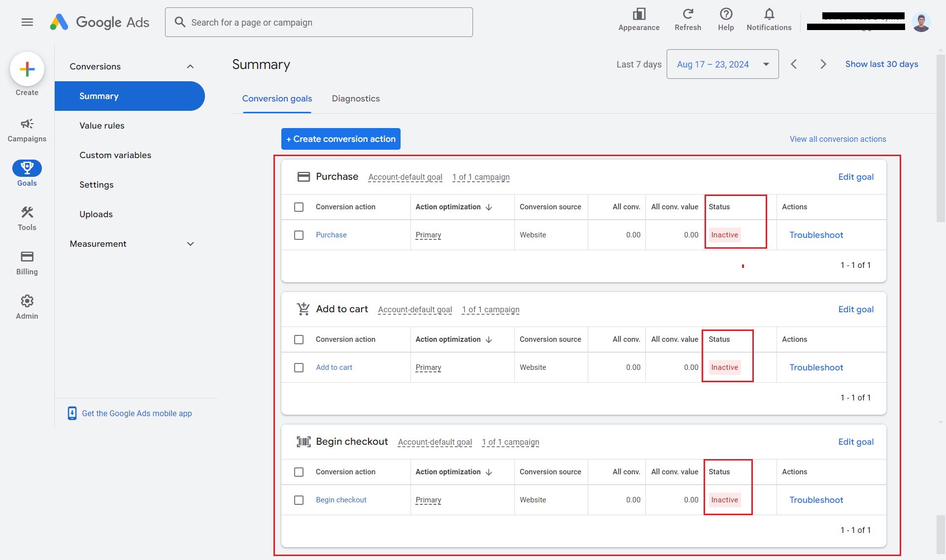946x560 pixels.
Task: Click the Add to cart goal icon
Action: coord(304,309)
